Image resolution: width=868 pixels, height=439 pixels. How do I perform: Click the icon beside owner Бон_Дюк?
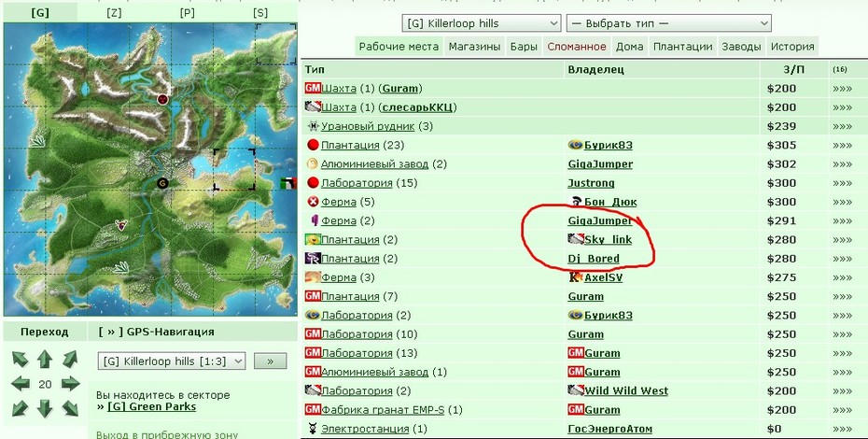576,202
